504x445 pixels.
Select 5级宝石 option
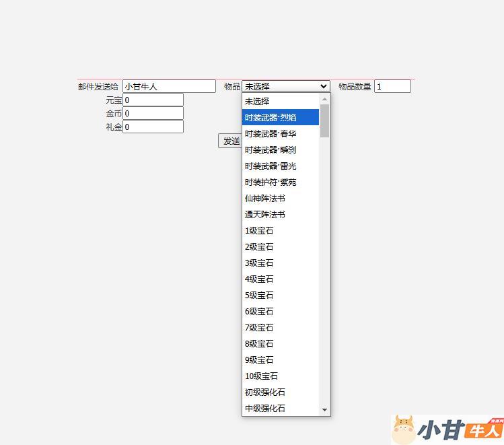(280, 295)
